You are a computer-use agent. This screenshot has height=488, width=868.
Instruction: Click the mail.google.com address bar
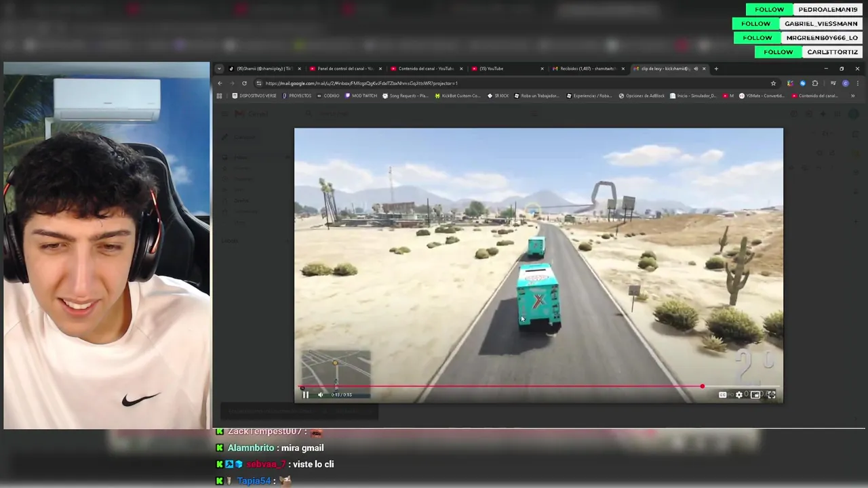pos(515,83)
